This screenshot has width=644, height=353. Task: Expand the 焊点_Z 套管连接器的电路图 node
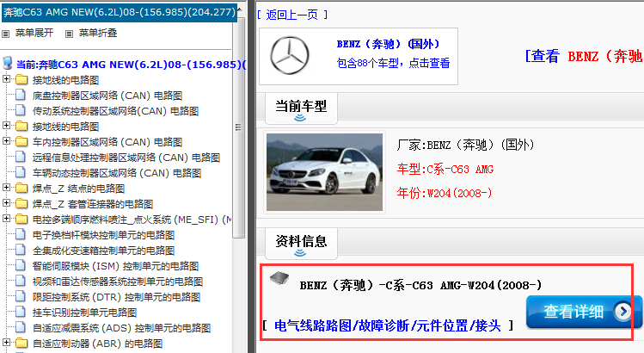pos(6,203)
